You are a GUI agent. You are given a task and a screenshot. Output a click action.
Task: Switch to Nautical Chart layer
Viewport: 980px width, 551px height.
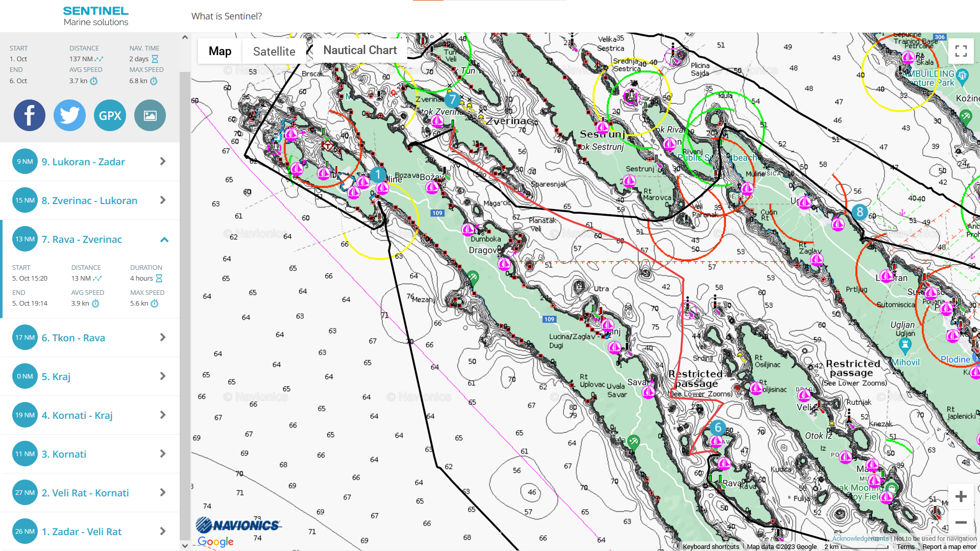(x=360, y=50)
